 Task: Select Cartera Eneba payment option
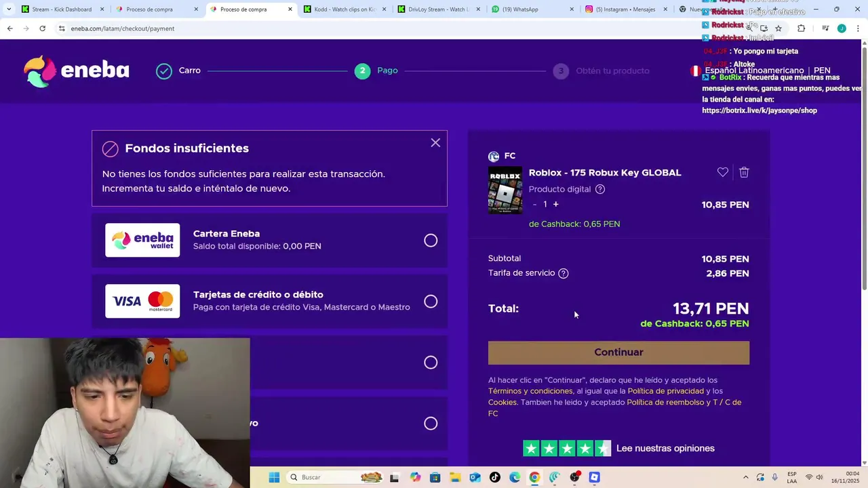click(x=269, y=240)
